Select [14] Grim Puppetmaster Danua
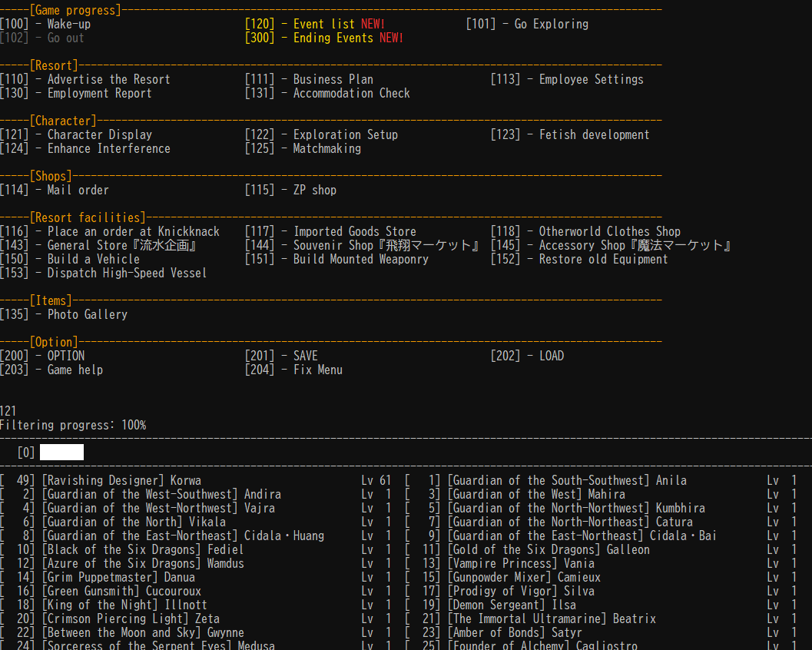 tap(195, 578)
